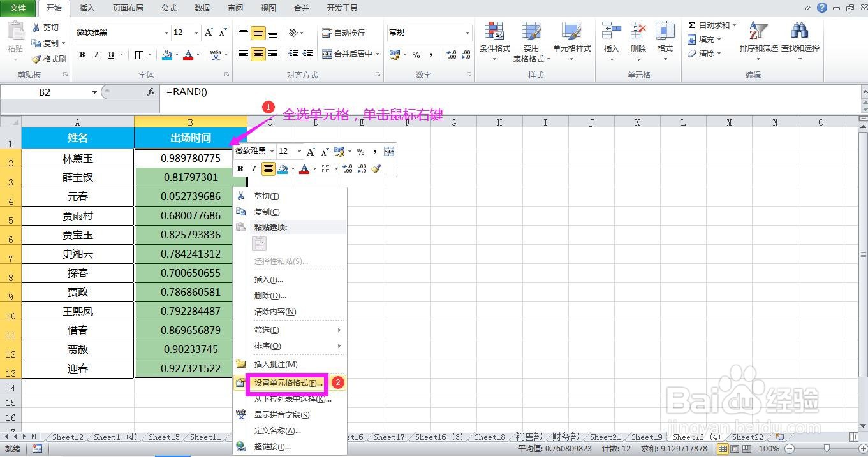The height and width of the screenshot is (457, 868).
Task: Open the ribbon font size dropdown
Action: point(198,33)
